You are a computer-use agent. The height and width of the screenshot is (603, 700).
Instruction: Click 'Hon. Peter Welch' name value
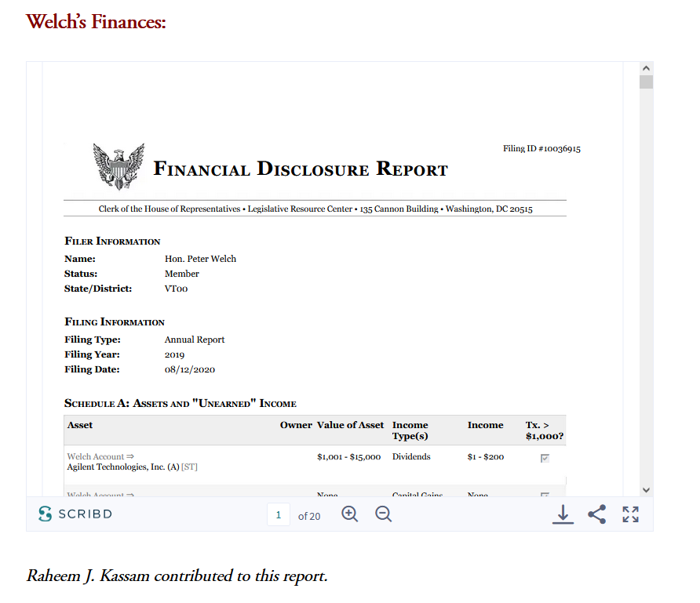[200, 259]
